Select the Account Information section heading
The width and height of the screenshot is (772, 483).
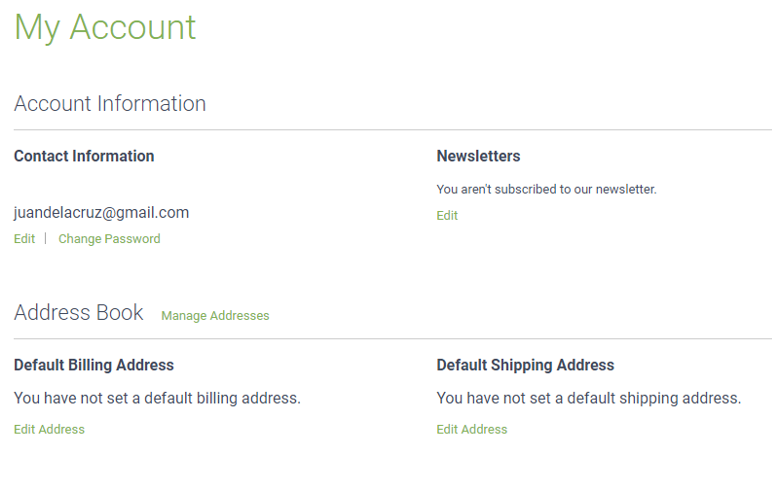(x=110, y=103)
